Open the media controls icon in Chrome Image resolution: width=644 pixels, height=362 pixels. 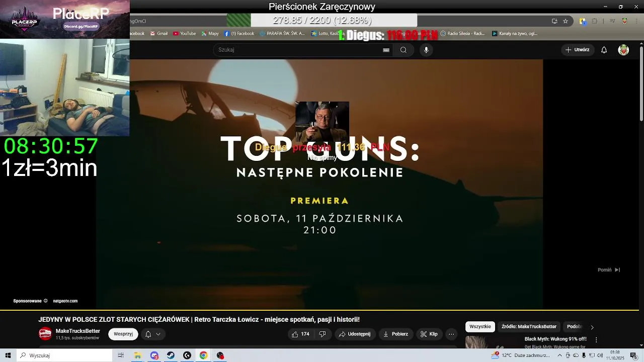[612, 21]
